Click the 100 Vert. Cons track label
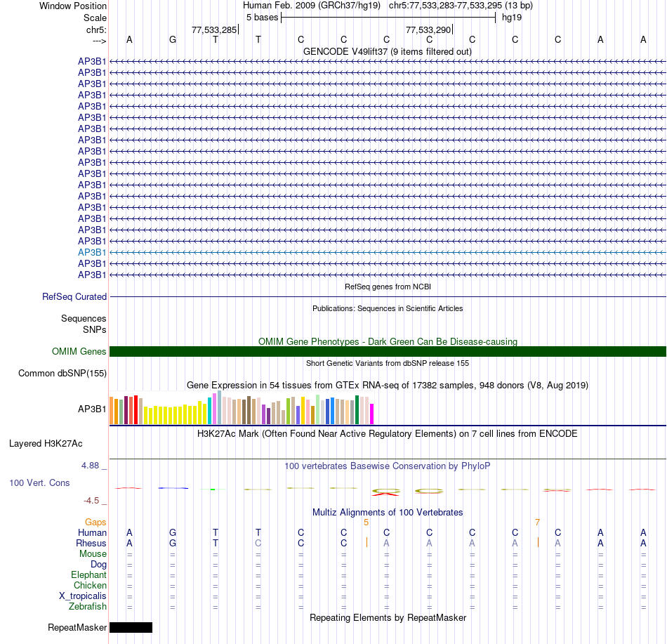 pyautogui.click(x=39, y=482)
